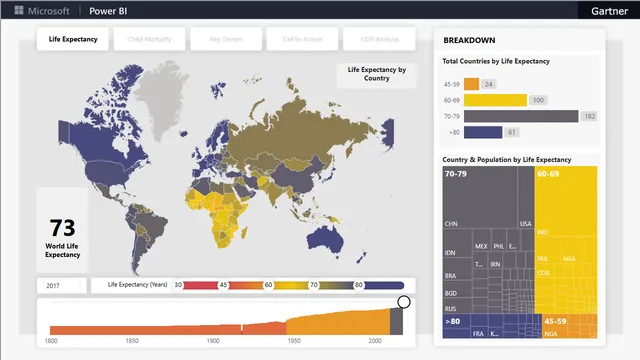Screen dimensions: 640x360
Task: Click the 60-70 yellow legend segment
Action: tap(291, 285)
